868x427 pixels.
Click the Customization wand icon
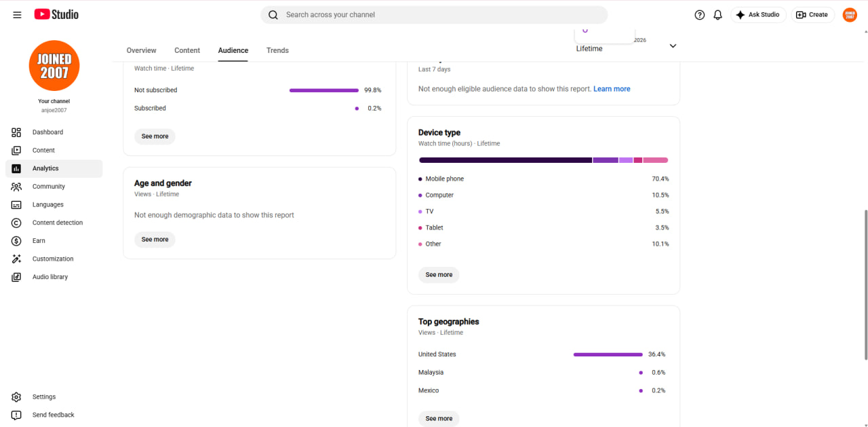17,259
